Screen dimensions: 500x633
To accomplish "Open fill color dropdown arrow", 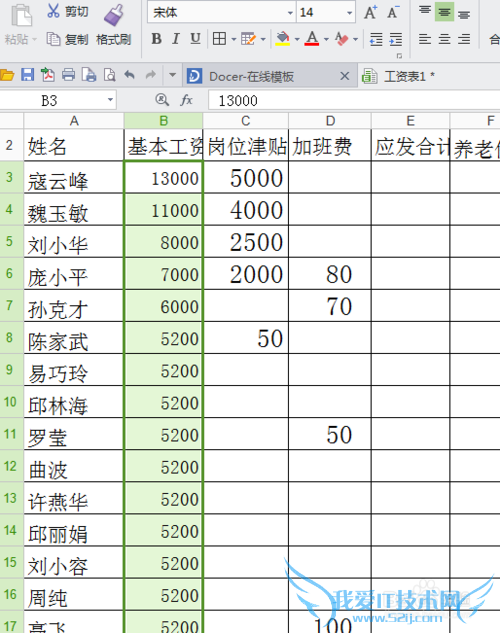I will 297,39.
